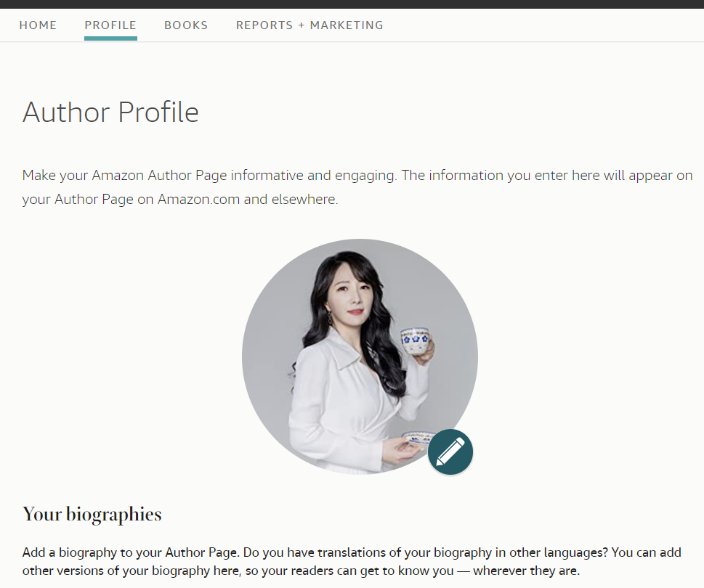This screenshot has height=588, width=704.
Task: Click the teacup in the author photo
Action: tap(416, 341)
